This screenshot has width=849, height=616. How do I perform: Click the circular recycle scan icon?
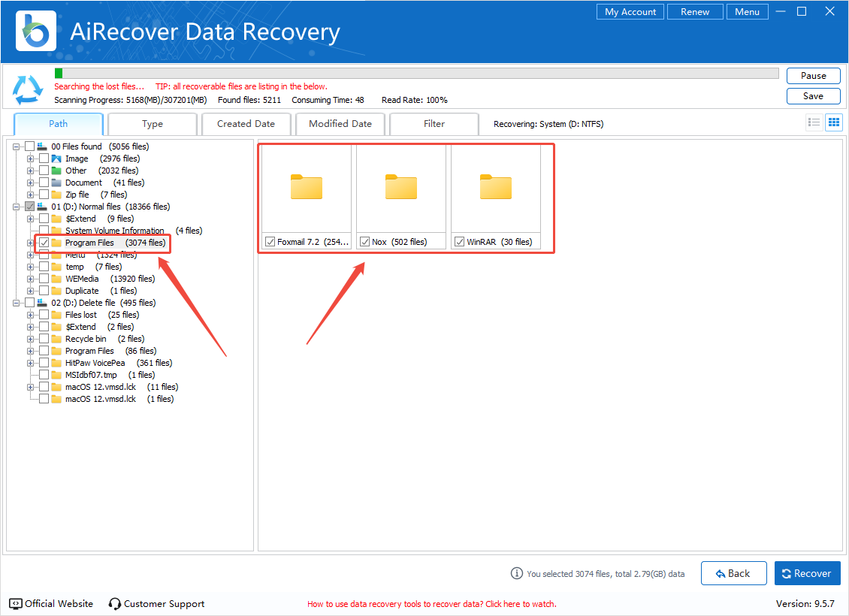point(28,89)
